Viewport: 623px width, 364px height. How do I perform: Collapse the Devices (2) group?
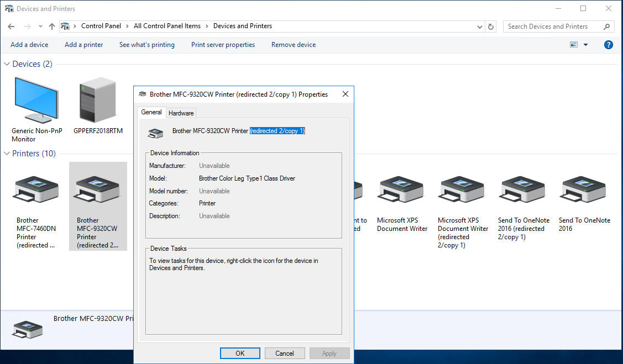(x=7, y=64)
